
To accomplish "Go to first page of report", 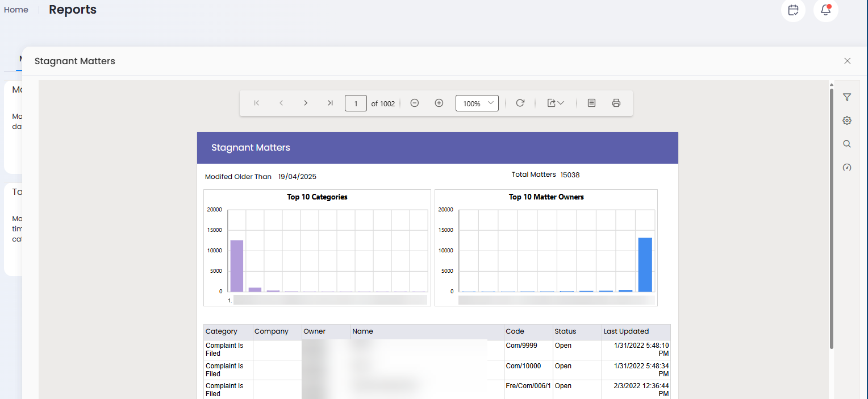I will click(257, 103).
